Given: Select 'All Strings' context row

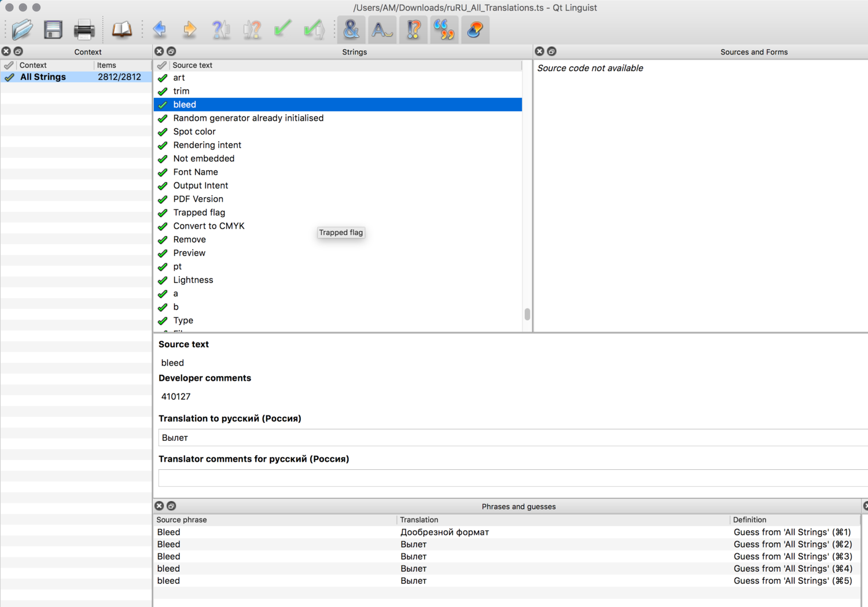Looking at the screenshot, I should tap(43, 77).
